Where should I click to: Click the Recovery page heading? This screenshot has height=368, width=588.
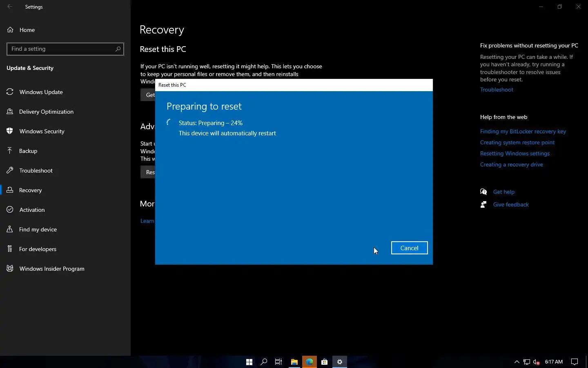click(x=162, y=30)
